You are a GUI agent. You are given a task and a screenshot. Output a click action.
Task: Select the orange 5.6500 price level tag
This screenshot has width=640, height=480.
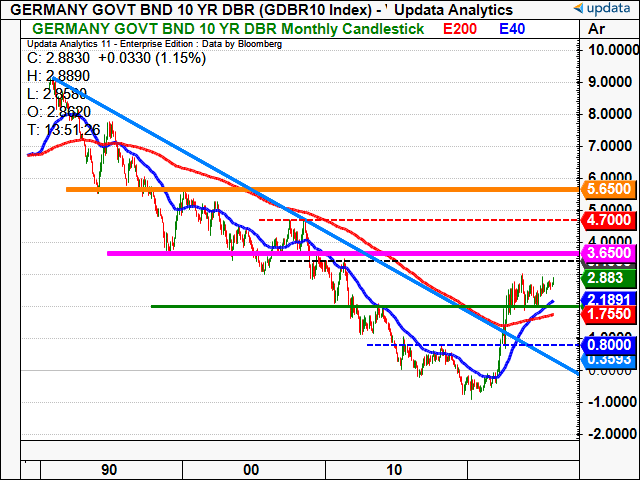607,189
